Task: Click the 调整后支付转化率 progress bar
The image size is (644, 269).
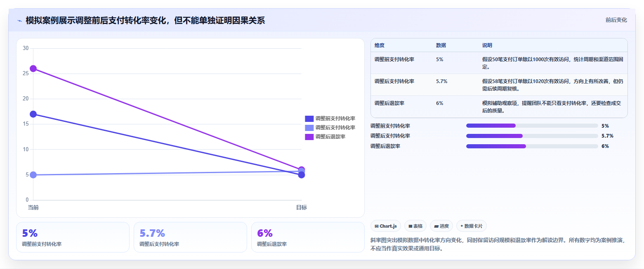Action: (532, 136)
